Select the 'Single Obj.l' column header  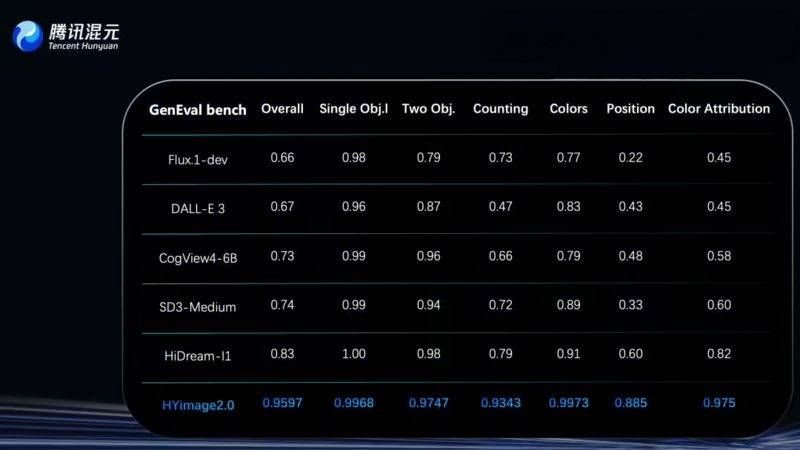(354, 109)
